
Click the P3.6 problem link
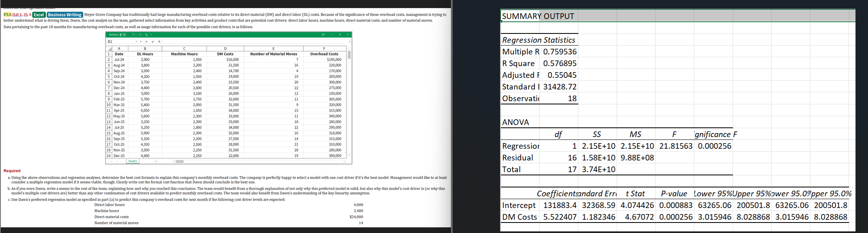[x=7, y=15]
